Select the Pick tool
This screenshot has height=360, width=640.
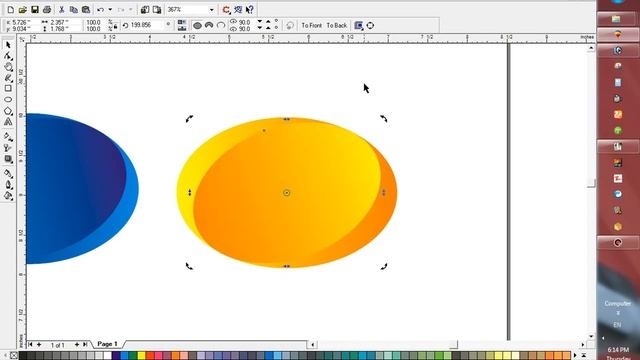click(x=8, y=45)
